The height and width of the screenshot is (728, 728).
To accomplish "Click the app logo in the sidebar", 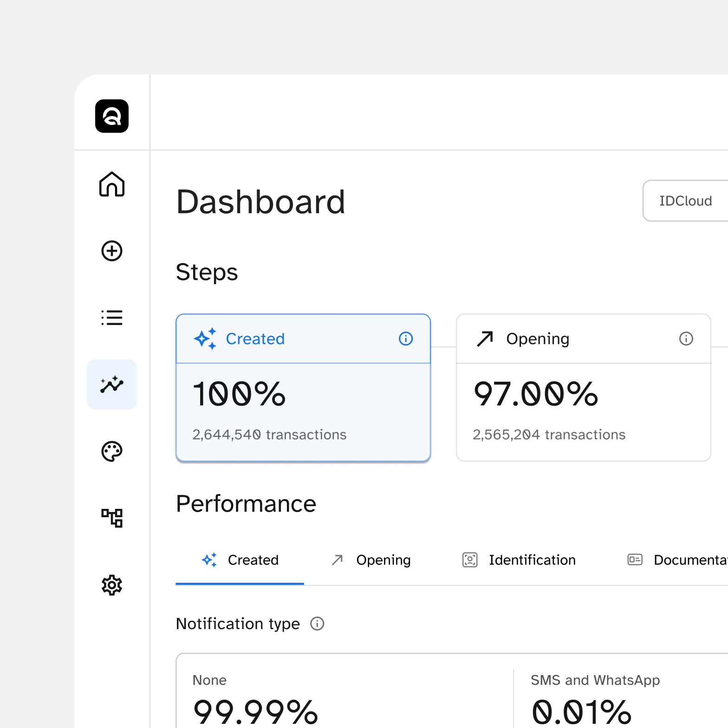I will click(112, 116).
